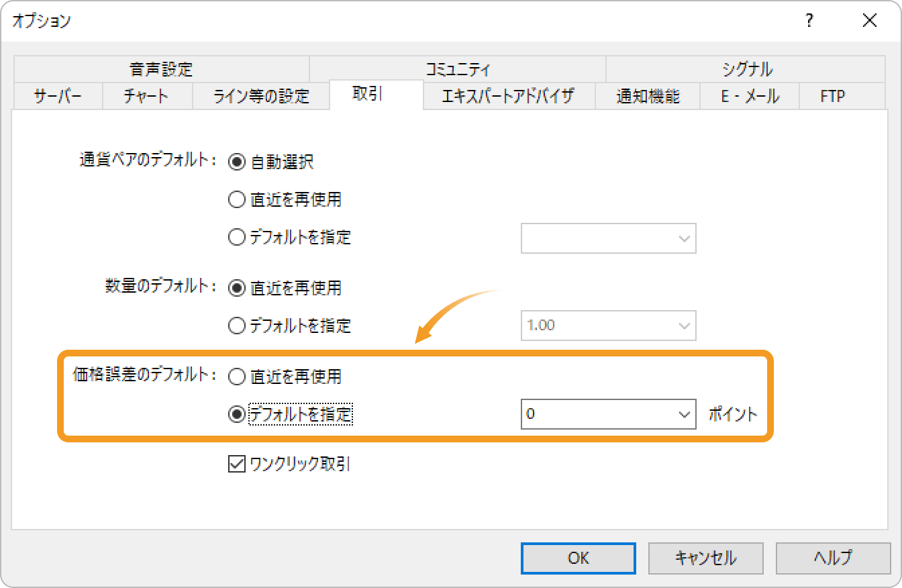Switch to the チャート tab

point(148,96)
